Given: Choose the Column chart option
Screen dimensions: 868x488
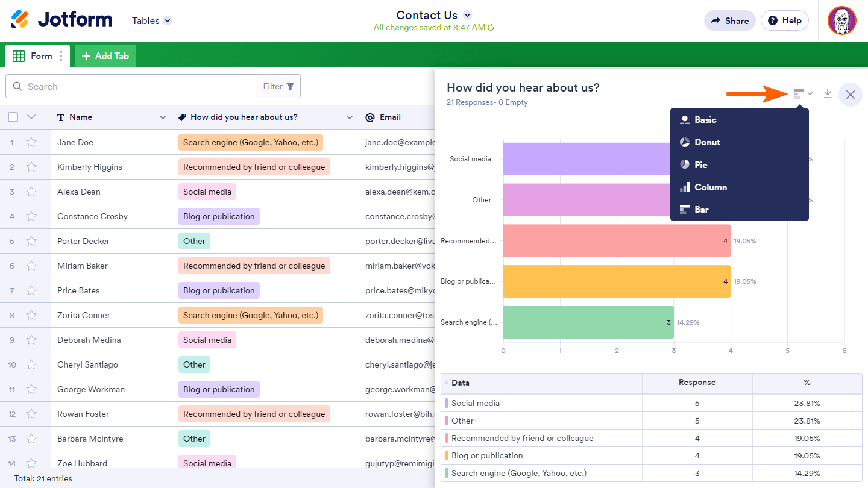Looking at the screenshot, I should (x=710, y=187).
